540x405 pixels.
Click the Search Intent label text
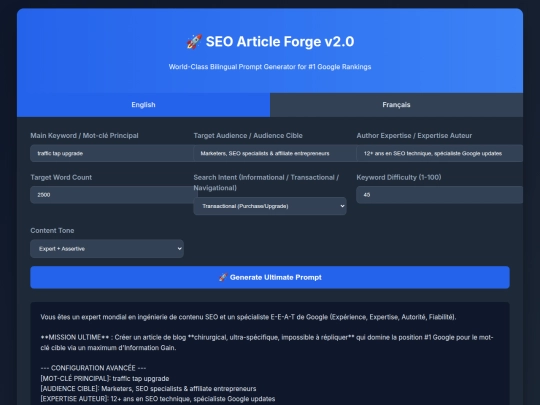[266, 183]
